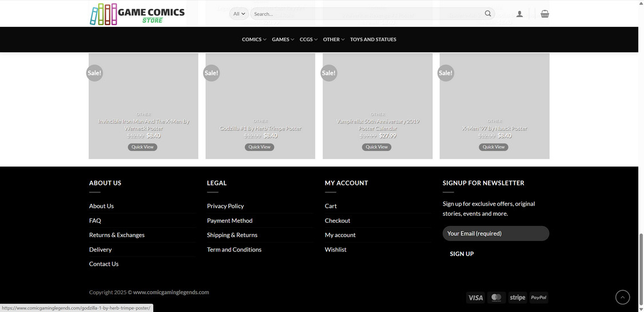The image size is (644, 312).
Task: Expand the CCGS menu
Action: (308, 40)
